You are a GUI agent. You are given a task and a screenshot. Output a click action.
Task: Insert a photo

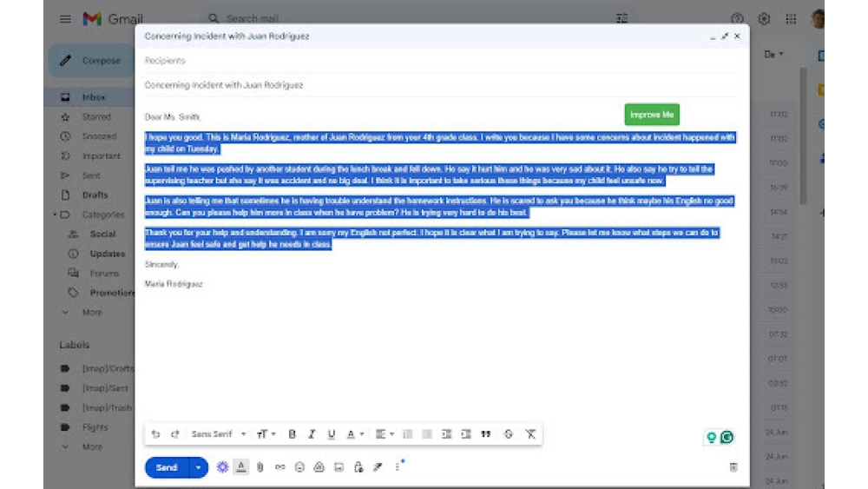[x=339, y=467]
